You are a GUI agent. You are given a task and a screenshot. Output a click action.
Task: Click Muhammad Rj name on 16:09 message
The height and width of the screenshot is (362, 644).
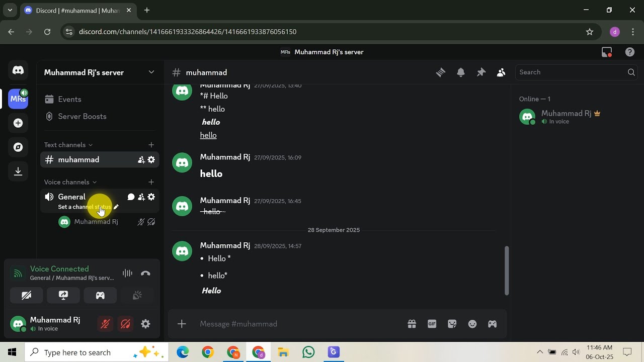(225, 157)
